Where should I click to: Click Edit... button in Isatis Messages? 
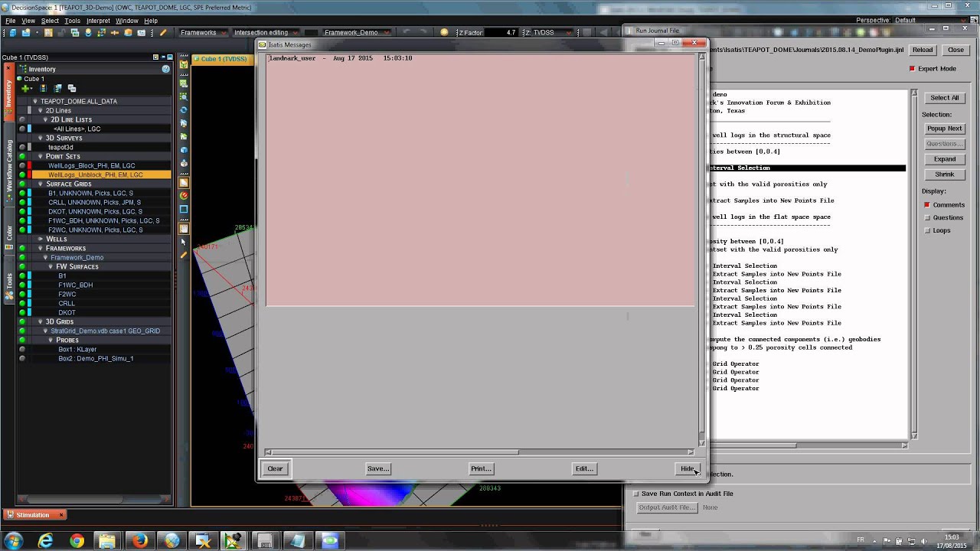[584, 468]
